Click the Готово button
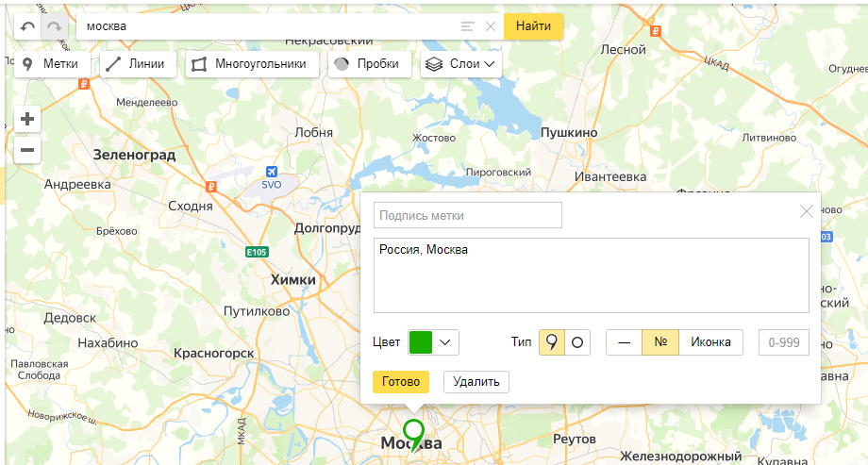Viewport: 868px width, 465px height. click(x=401, y=382)
